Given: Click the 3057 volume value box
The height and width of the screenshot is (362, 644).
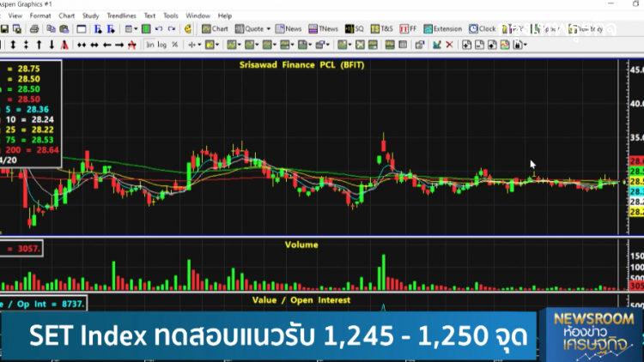Looking at the screenshot, I should [x=21, y=248].
